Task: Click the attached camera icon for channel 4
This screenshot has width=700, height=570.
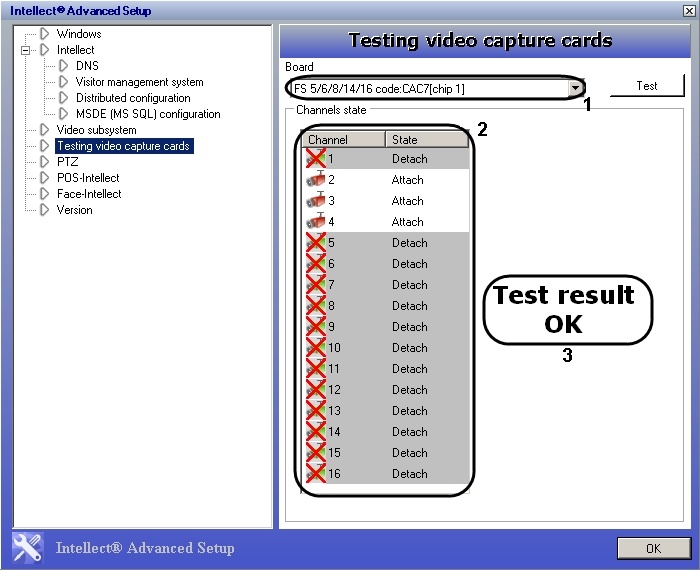Action: [316, 221]
